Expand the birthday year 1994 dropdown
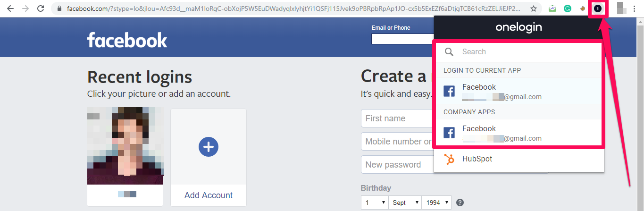 436,203
